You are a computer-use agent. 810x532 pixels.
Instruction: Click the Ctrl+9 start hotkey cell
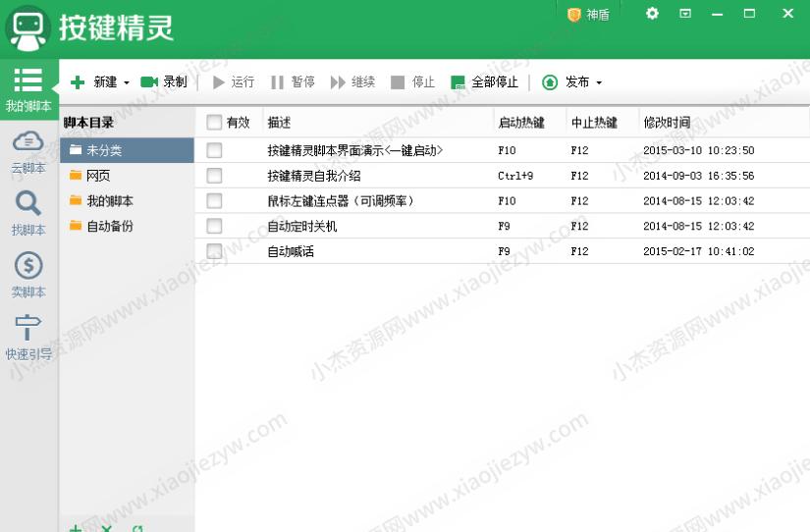click(x=515, y=176)
